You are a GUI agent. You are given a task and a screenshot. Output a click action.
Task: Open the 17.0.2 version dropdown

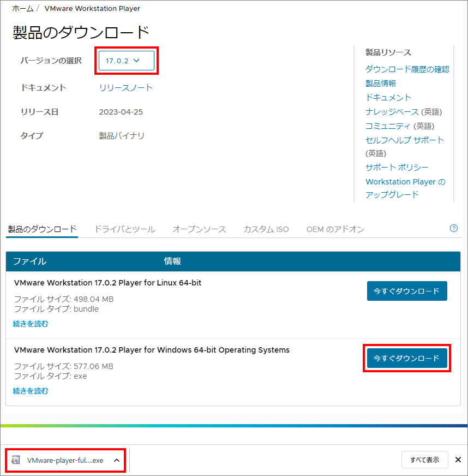127,61
